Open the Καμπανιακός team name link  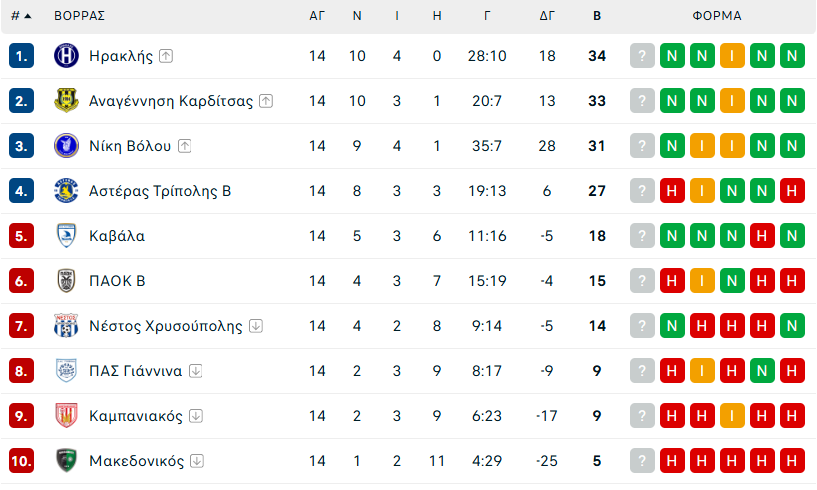point(136,416)
